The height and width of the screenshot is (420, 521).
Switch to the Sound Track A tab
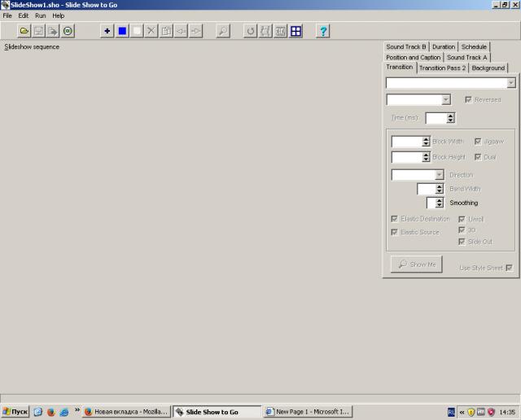point(466,57)
